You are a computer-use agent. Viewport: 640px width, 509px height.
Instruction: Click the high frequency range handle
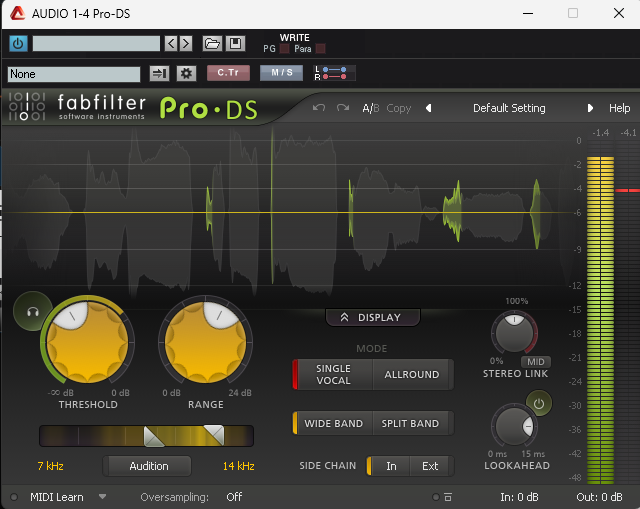click(x=214, y=435)
